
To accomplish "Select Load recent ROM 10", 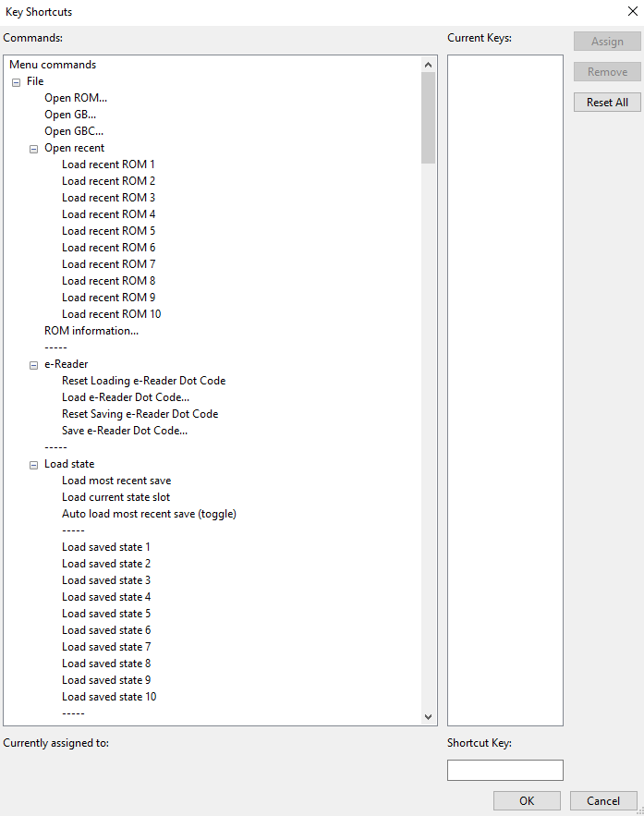I will [111, 314].
